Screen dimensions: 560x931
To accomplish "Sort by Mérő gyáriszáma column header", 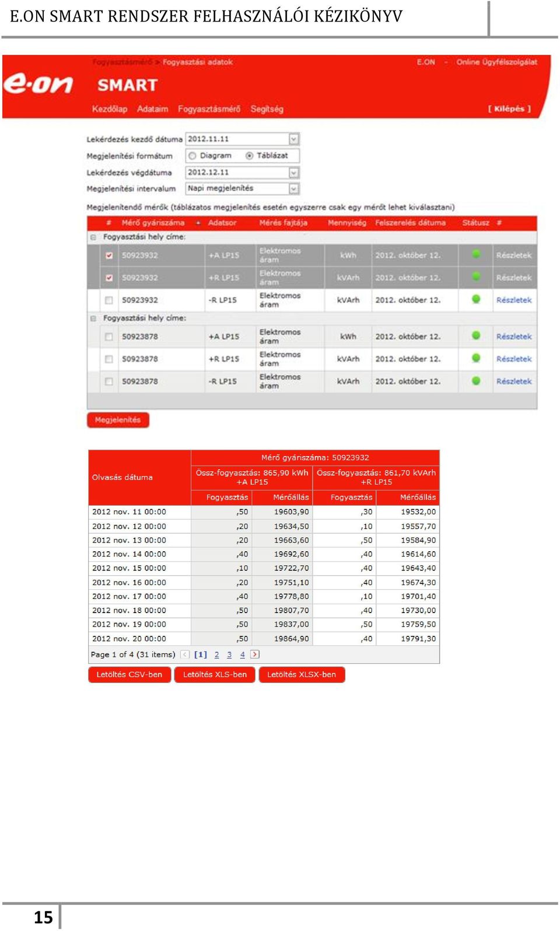I will [x=153, y=223].
